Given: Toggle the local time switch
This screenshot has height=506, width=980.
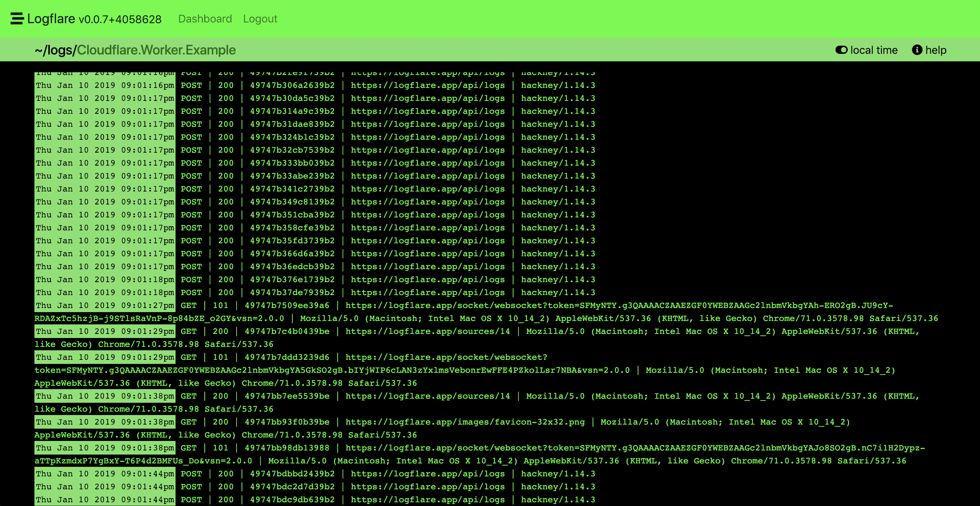Looking at the screenshot, I should (841, 50).
